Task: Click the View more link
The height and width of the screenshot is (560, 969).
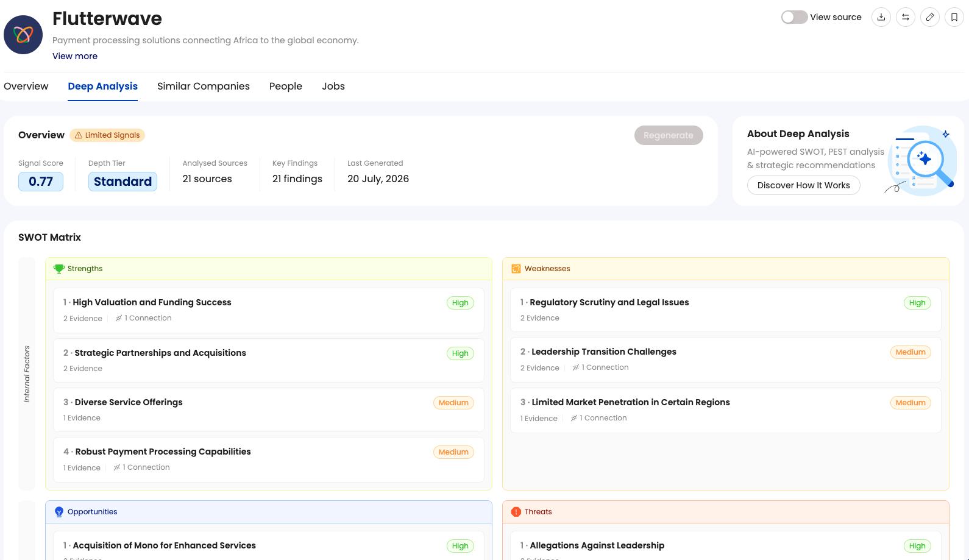Action: tap(75, 56)
